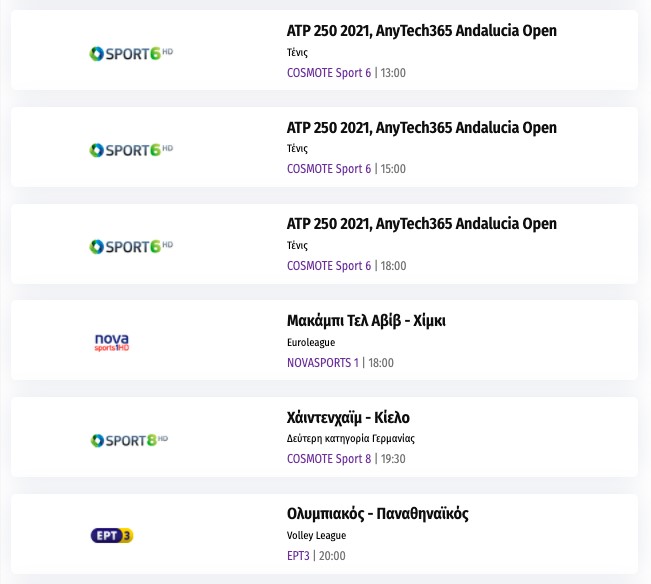Screen dimensions: 651x584
Task: Click the Sport 6 HD logo for the 13:00 broadcast
Action: (x=130, y=53)
